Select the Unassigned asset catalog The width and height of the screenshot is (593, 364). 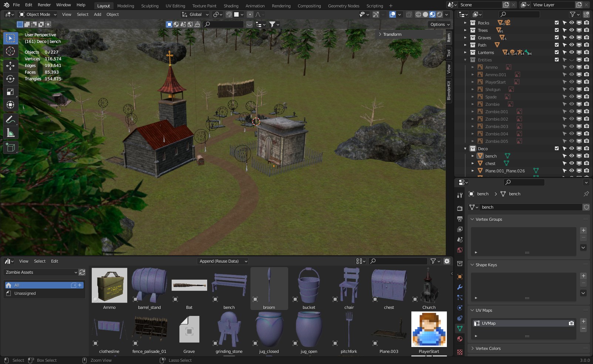click(x=25, y=293)
